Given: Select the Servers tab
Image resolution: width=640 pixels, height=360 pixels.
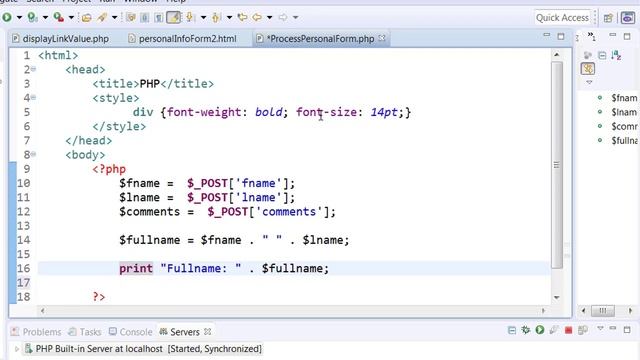Looking at the screenshot, I should click(x=180, y=332).
